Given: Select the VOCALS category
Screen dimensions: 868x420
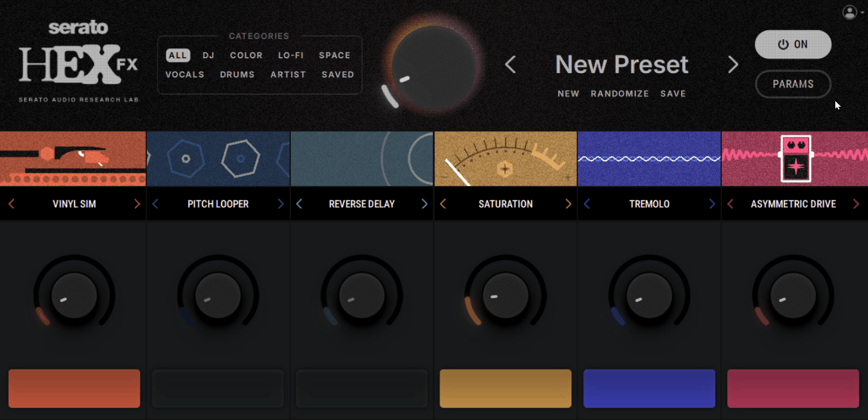Looking at the screenshot, I should click(x=185, y=75).
